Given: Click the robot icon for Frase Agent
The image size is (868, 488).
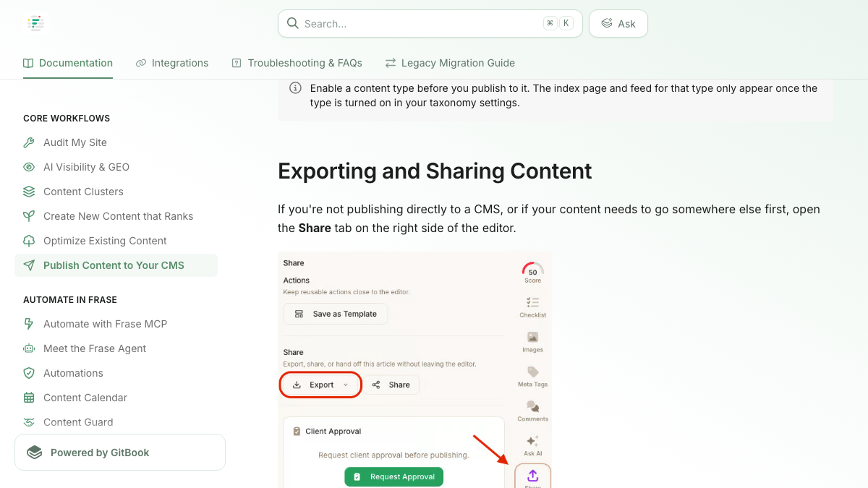Looking at the screenshot, I should [29, 348].
